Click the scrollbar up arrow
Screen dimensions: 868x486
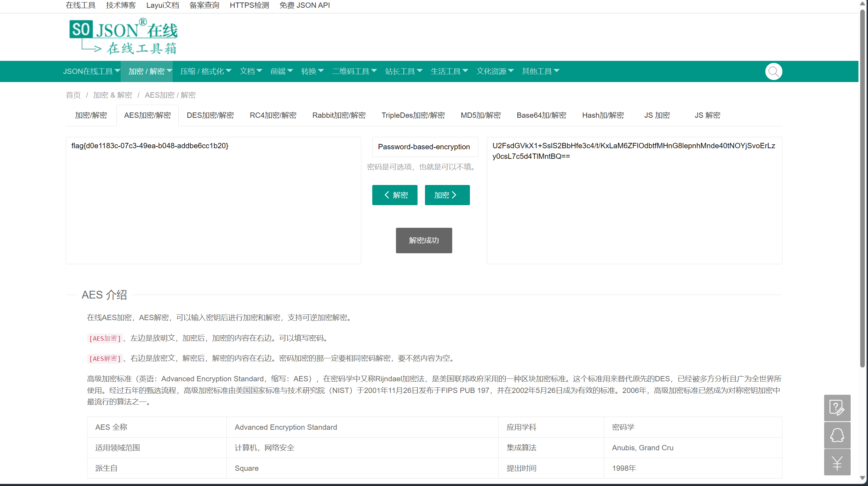click(863, 4)
